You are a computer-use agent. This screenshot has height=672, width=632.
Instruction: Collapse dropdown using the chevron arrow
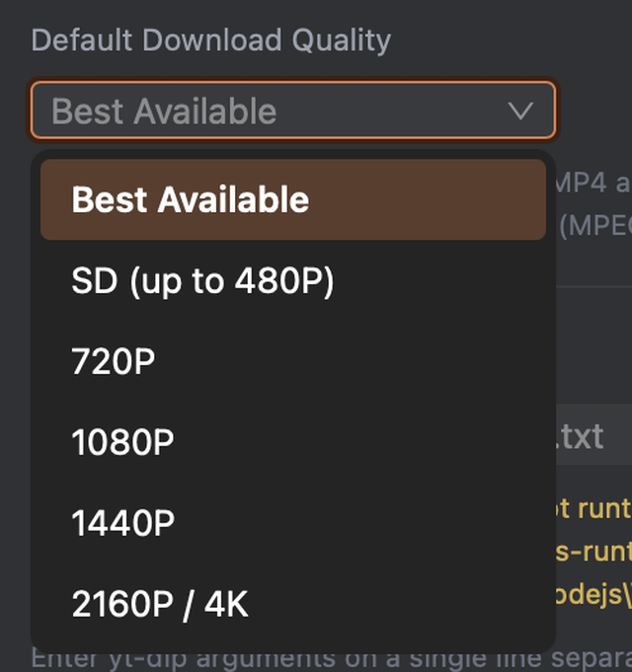click(520, 111)
